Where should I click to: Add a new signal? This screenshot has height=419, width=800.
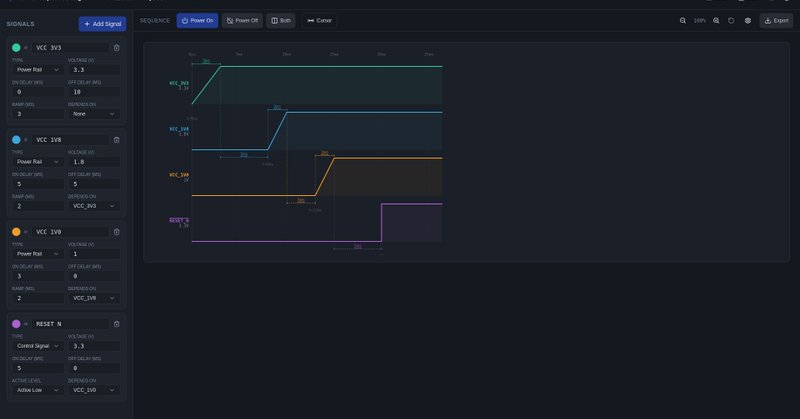tap(102, 23)
